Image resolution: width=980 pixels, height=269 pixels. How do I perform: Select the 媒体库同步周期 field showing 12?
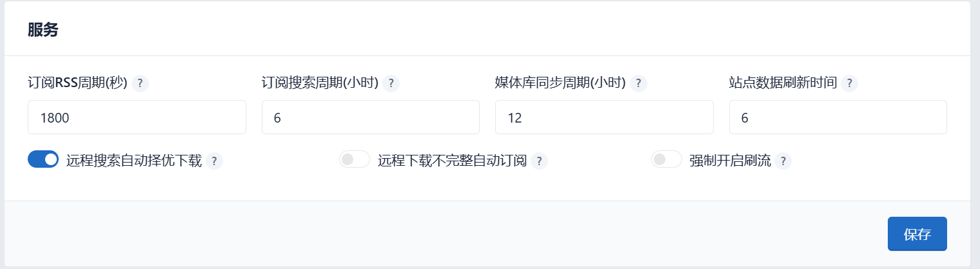(x=604, y=117)
